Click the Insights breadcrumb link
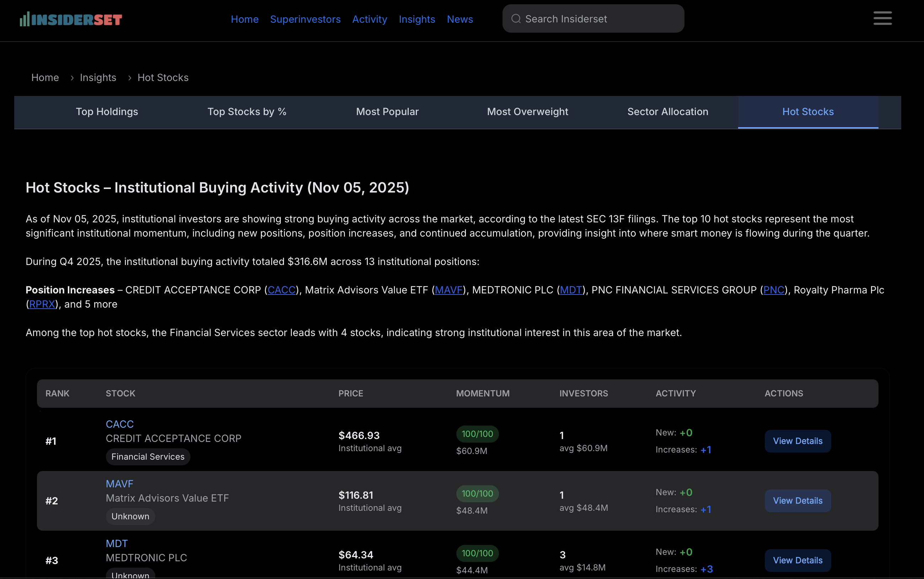924x579 pixels. (x=98, y=78)
